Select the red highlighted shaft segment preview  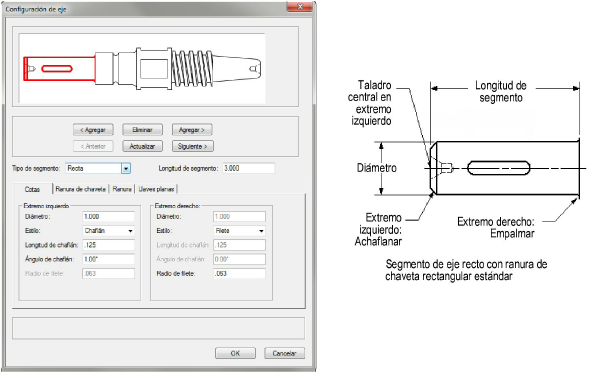[x=59, y=69]
